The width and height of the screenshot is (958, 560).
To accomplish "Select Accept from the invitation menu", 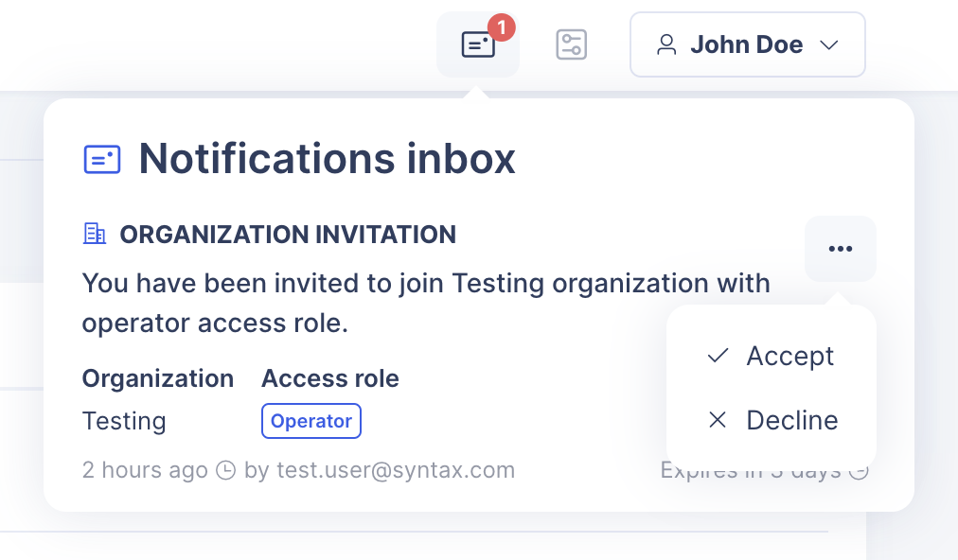I will (789, 356).
